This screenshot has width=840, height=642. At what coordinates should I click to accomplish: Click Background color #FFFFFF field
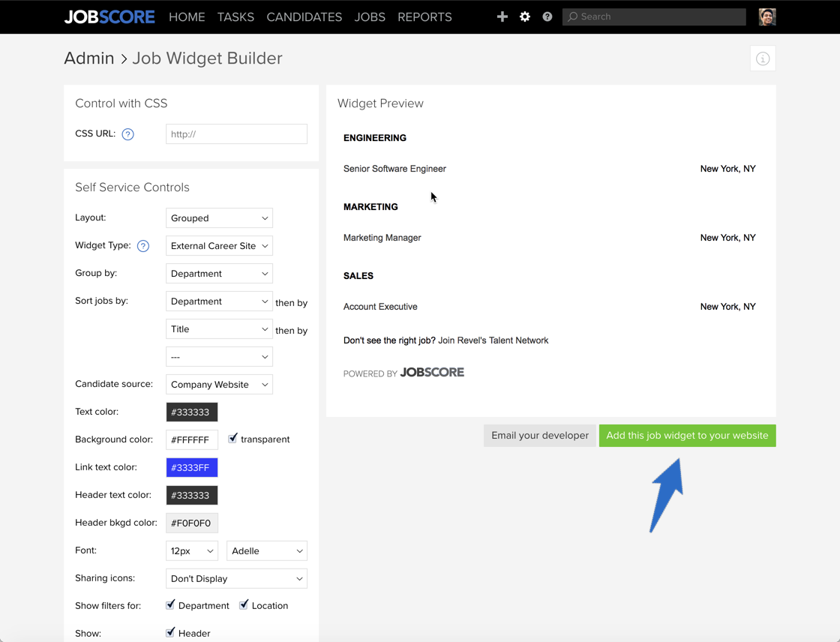tap(192, 440)
